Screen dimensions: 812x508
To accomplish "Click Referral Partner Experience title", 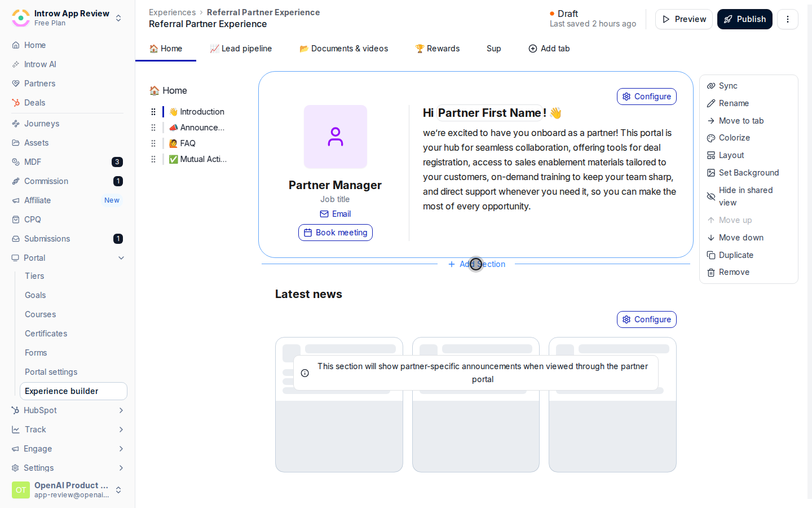I will (x=208, y=24).
